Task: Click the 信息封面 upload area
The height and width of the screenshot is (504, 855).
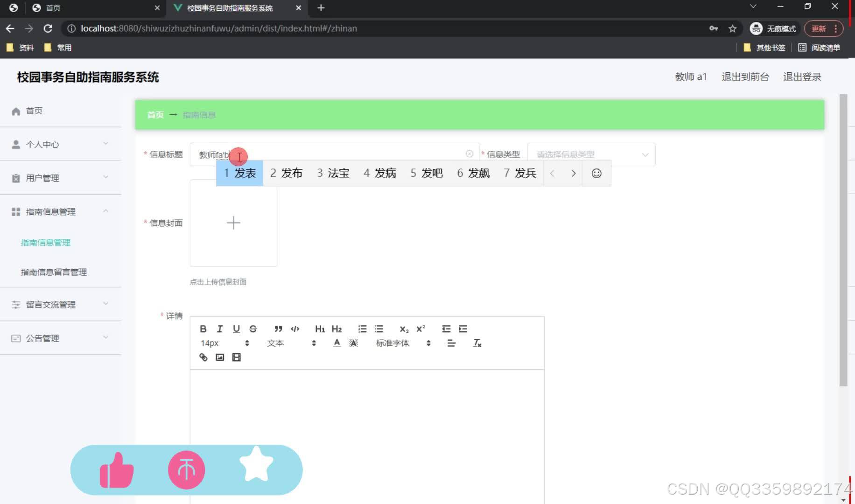Action: pyautogui.click(x=233, y=223)
